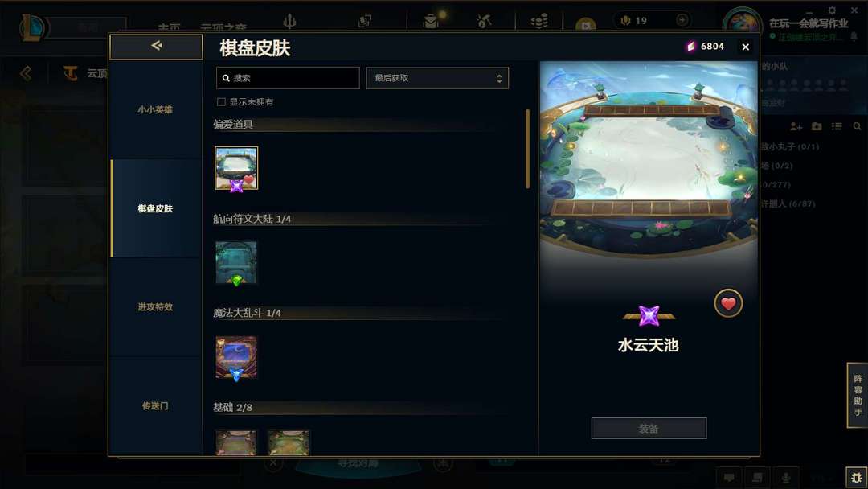
Task: Enable the 显示未拥有 checkbox
Action: tap(222, 102)
